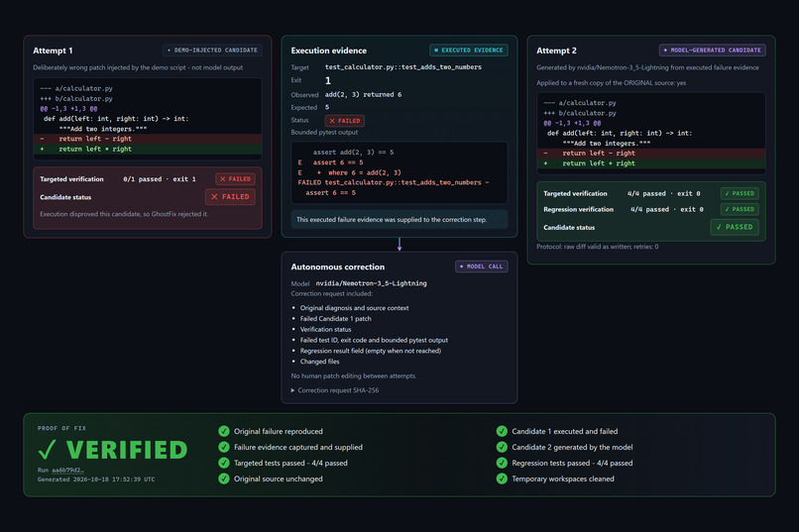Click 'return left + right' line in Attempt 2

[x=651, y=163]
